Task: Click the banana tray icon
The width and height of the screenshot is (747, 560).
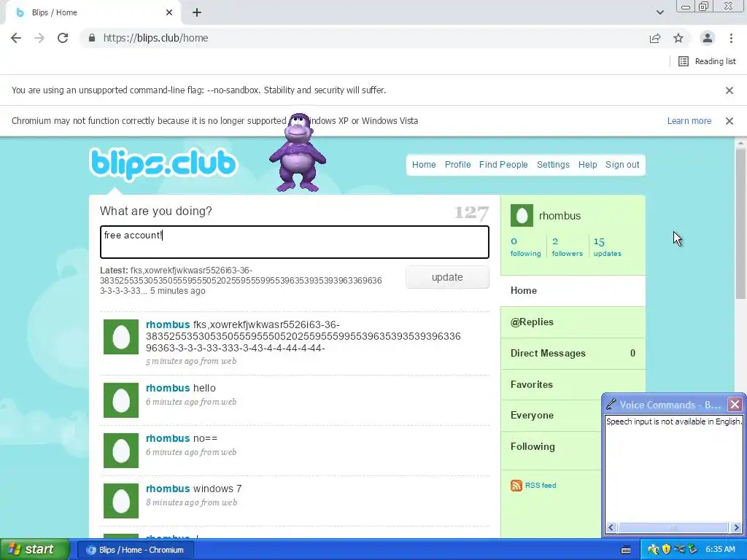Action: coord(653,550)
